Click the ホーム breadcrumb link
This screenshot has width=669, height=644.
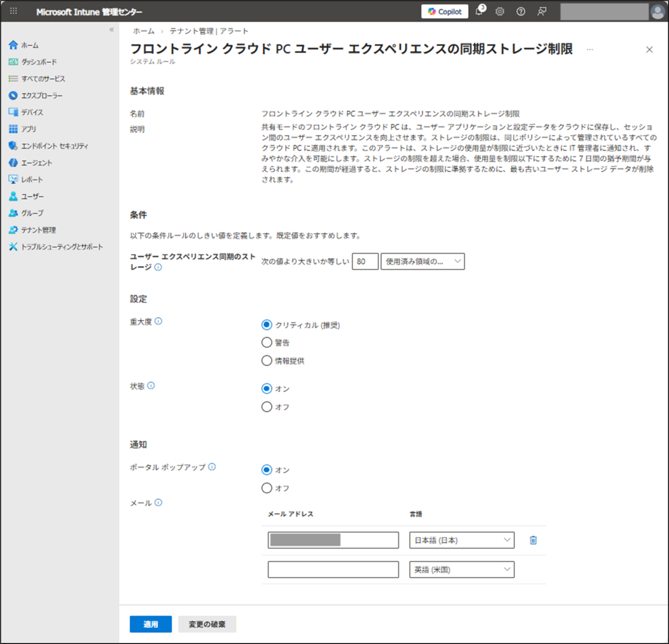[x=144, y=31]
